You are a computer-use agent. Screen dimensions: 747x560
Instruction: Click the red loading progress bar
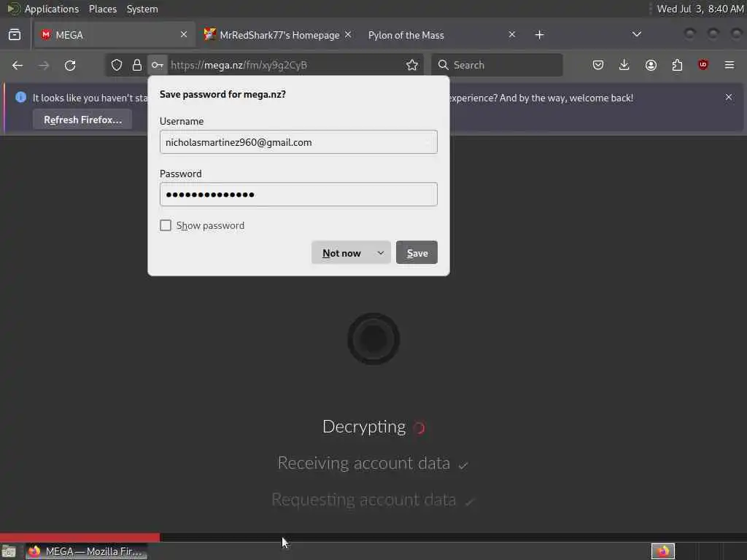tap(80, 537)
